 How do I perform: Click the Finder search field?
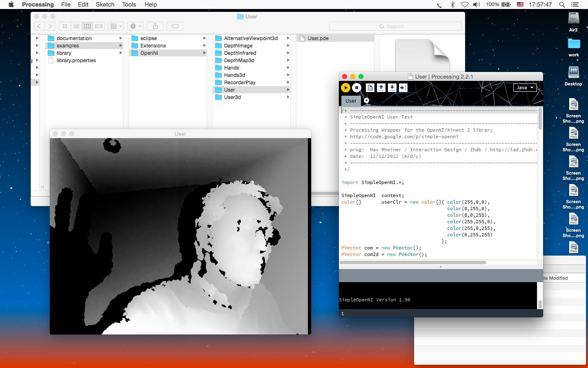(x=395, y=26)
